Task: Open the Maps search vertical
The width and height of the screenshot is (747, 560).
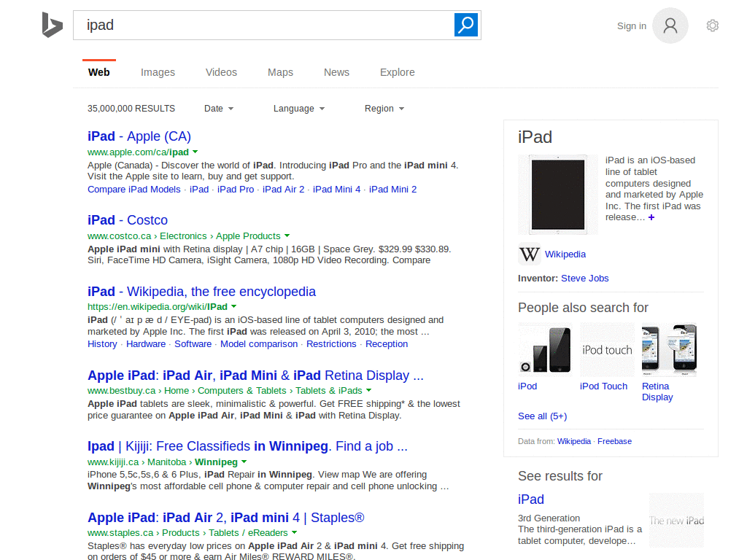Action: (280, 71)
